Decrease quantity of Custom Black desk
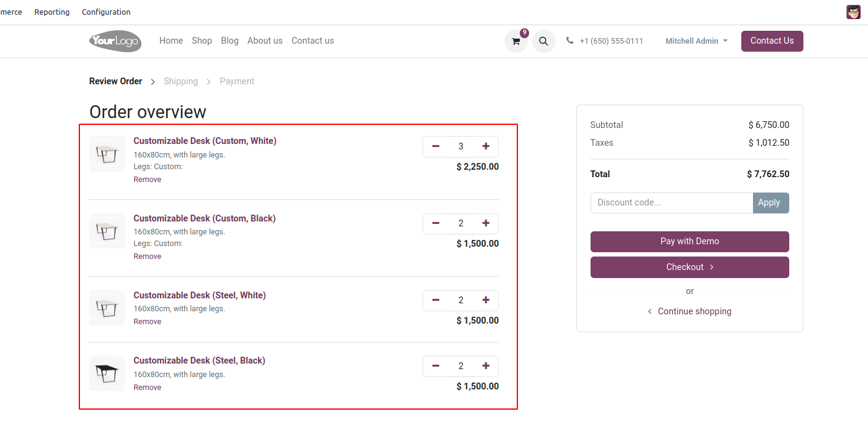 click(436, 223)
